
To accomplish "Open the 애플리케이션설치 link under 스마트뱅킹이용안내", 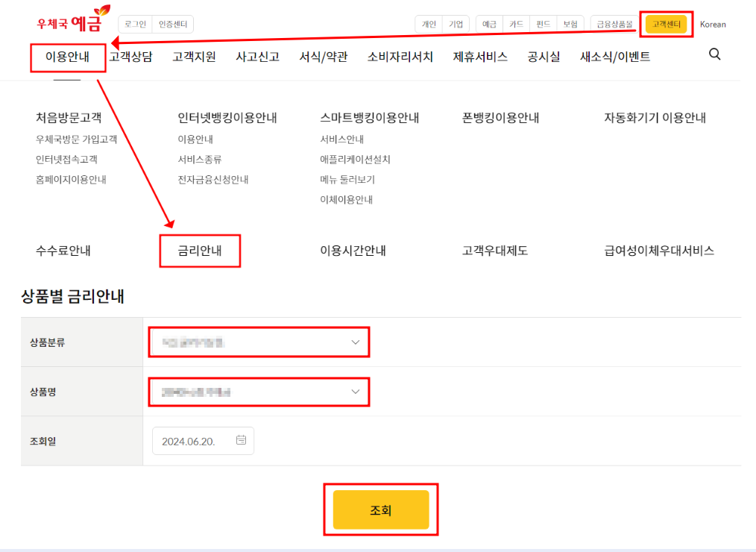I will pos(356,159).
